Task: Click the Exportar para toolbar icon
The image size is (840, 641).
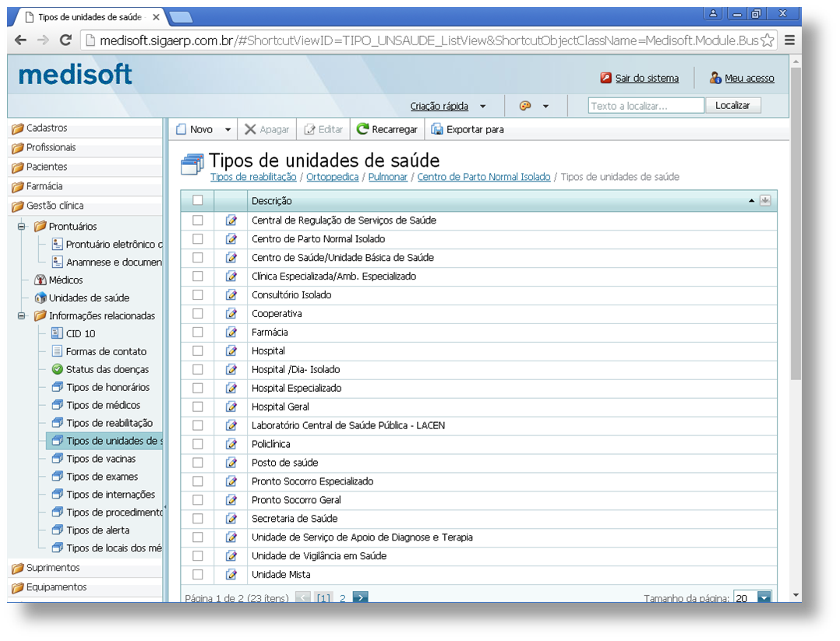Action: 437,129
